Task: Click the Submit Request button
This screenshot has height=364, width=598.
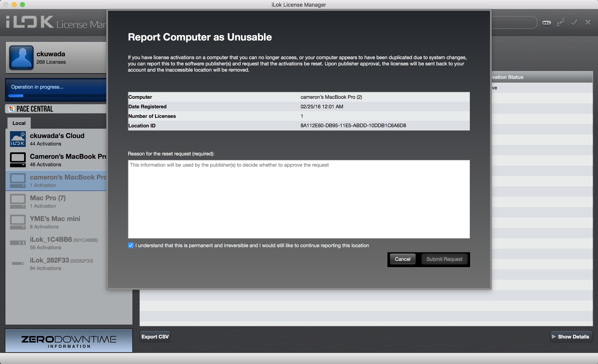Action: tap(444, 259)
